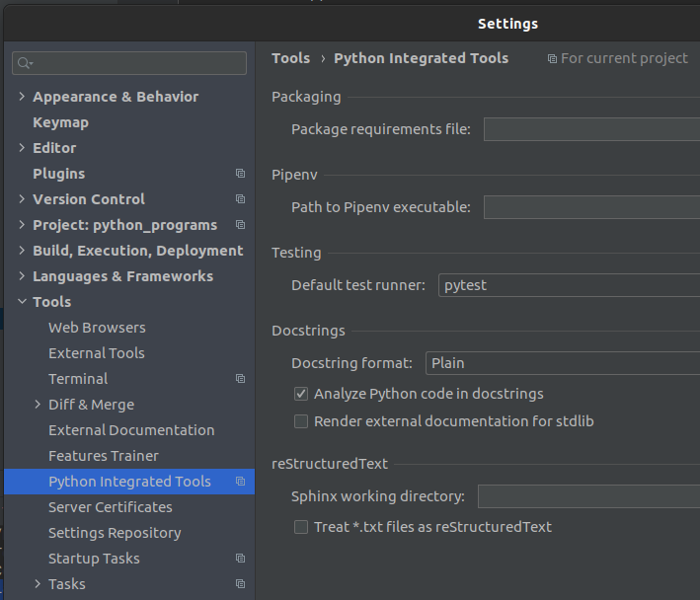Expand the Appearance & Behavior section

point(23,97)
